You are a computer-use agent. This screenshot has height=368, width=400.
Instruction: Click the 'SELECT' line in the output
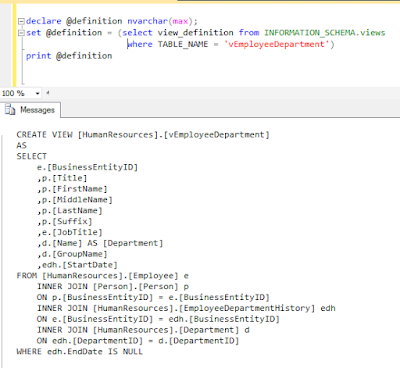coord(32,156)
